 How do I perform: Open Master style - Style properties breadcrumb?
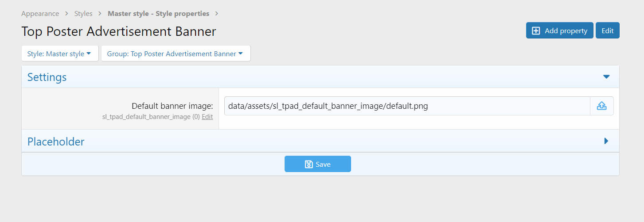[x=158, y=14]
